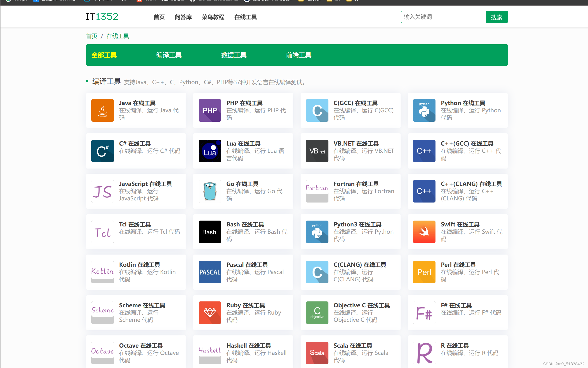Open the Python 在线工具 title link
588x368 pixels.
463,103
